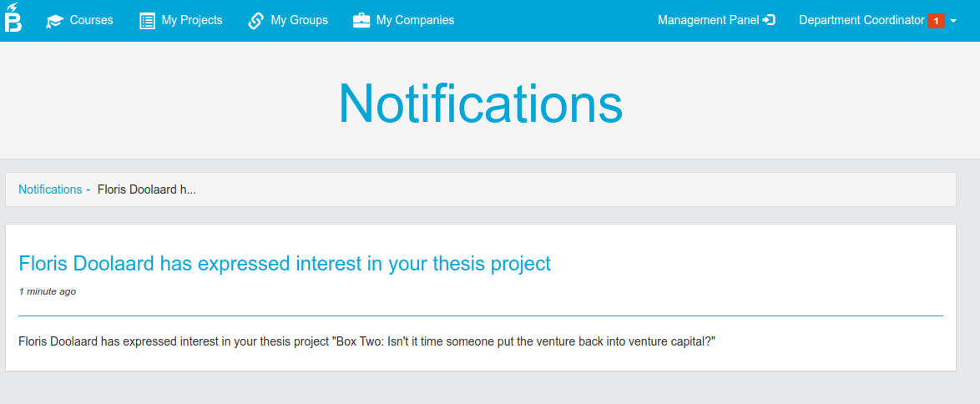Image resolution: width=980 pixels, height=404 pixels.
Task: Click the notification title heading link
Action: [285, 263]
